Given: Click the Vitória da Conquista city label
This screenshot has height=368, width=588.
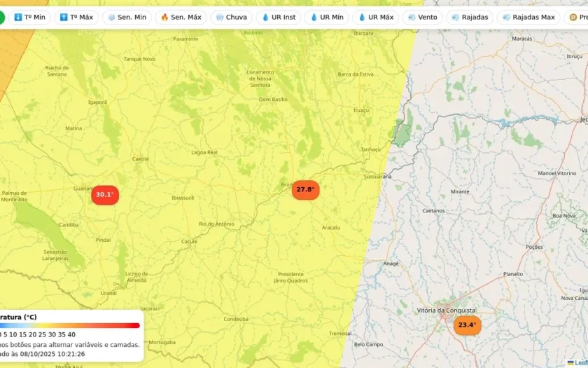Looking at the screenshot, I should [446, 311].
